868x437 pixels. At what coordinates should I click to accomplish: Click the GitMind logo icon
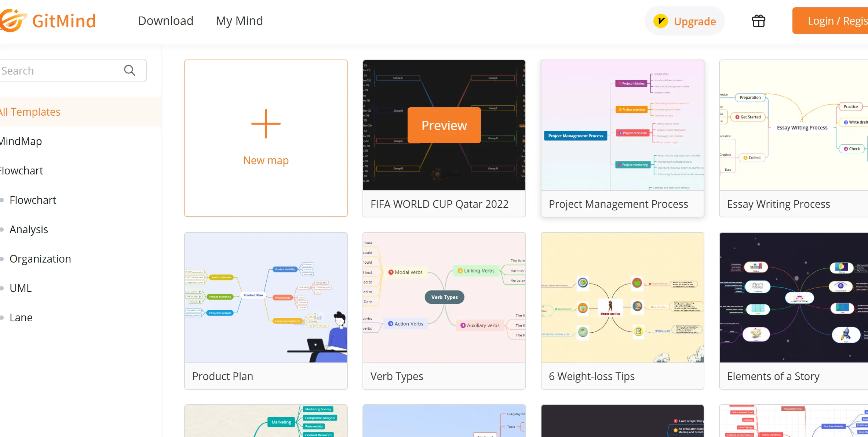13,21
